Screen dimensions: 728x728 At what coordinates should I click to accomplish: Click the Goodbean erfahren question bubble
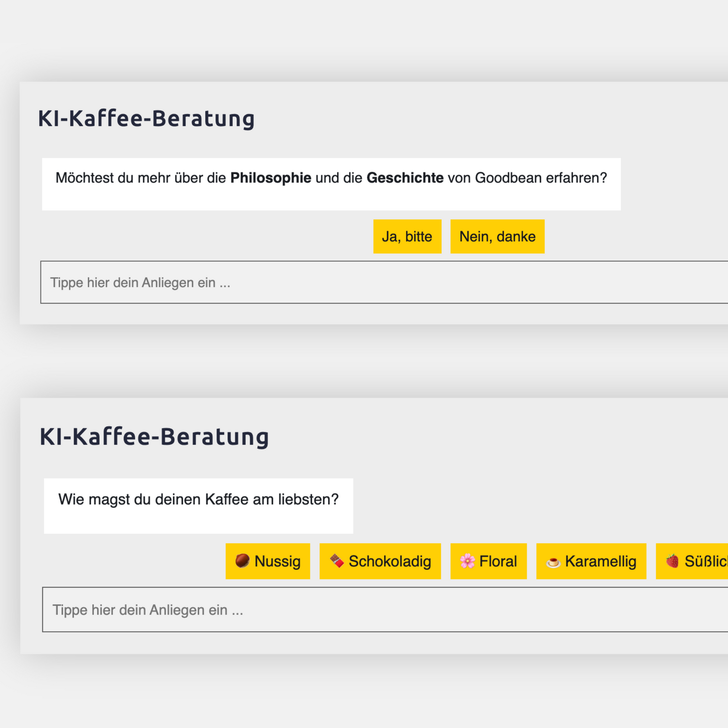point(331,184)
